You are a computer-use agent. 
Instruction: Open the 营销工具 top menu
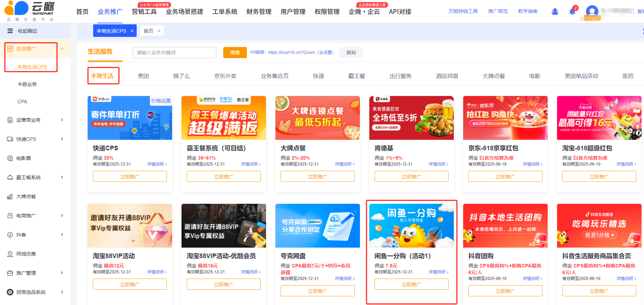[x=144, y=12]
